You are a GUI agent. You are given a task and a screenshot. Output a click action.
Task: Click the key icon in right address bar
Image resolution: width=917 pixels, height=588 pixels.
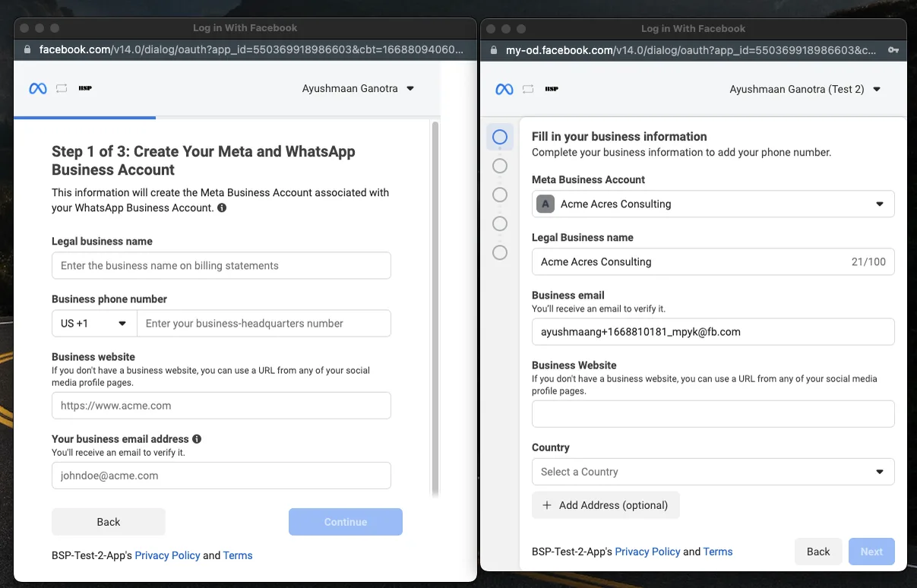pos(893,50)
